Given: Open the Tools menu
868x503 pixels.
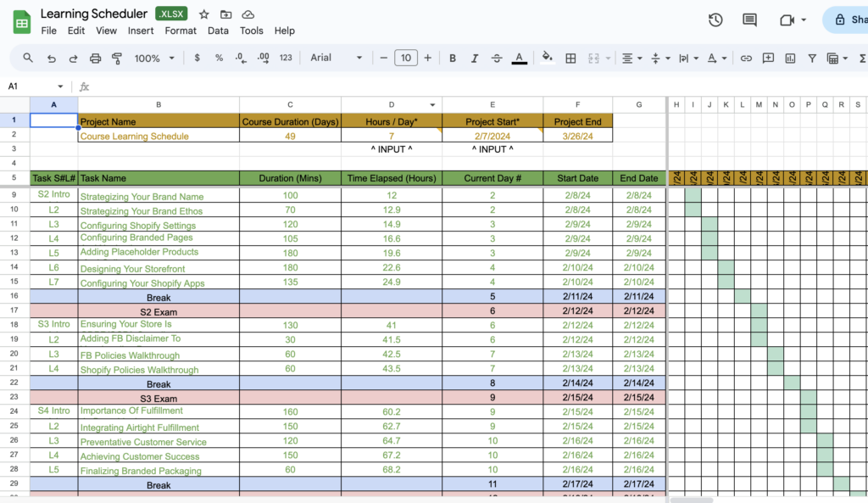Looking at the screenshot, I should tap(251, 31).
